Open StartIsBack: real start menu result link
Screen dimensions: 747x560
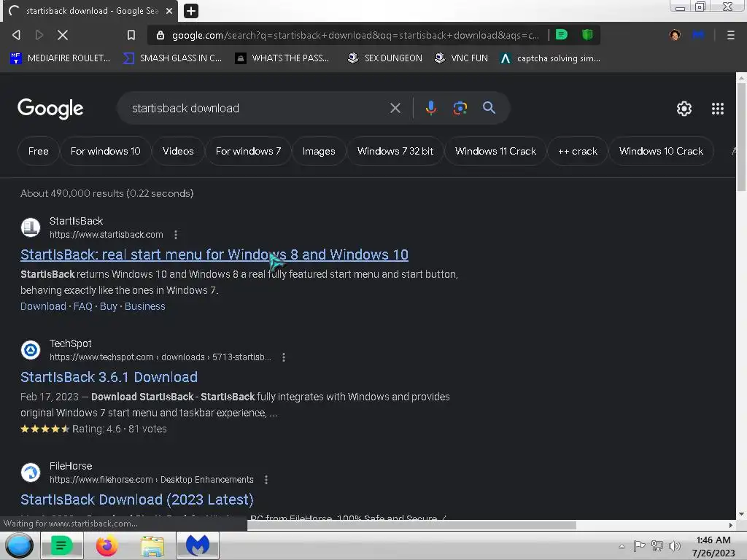[214, 254]
